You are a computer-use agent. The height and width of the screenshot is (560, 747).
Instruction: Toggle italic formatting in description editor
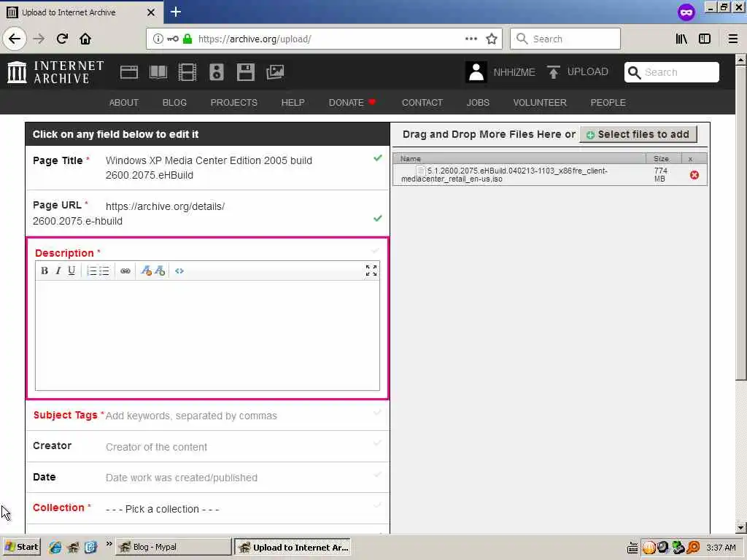[x=58, y=271]
